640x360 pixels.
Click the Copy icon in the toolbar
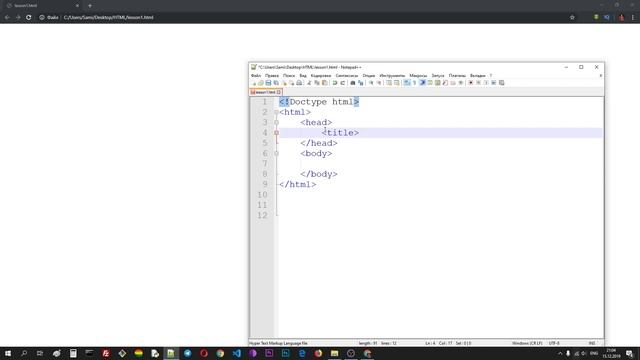[x=317, y=83]
